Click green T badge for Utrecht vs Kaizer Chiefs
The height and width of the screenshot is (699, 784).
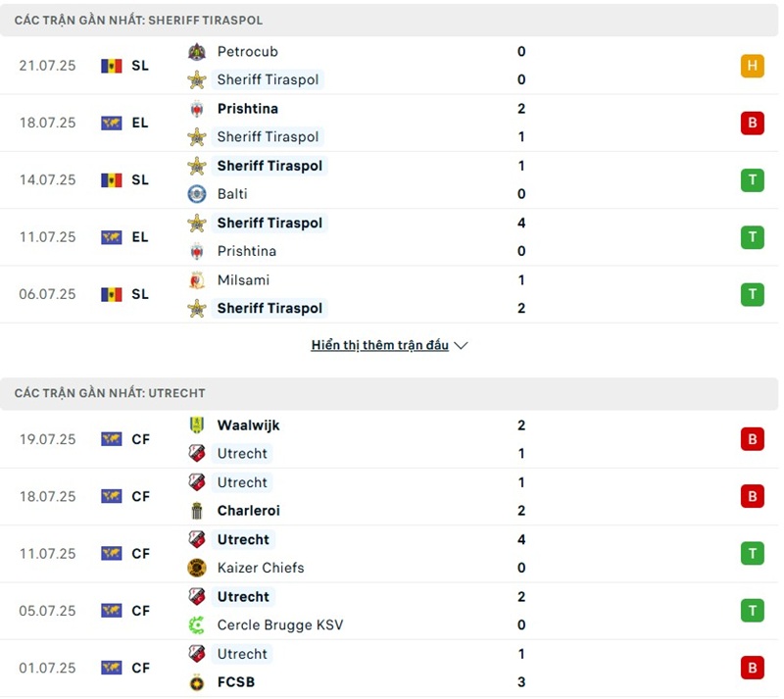752,554
